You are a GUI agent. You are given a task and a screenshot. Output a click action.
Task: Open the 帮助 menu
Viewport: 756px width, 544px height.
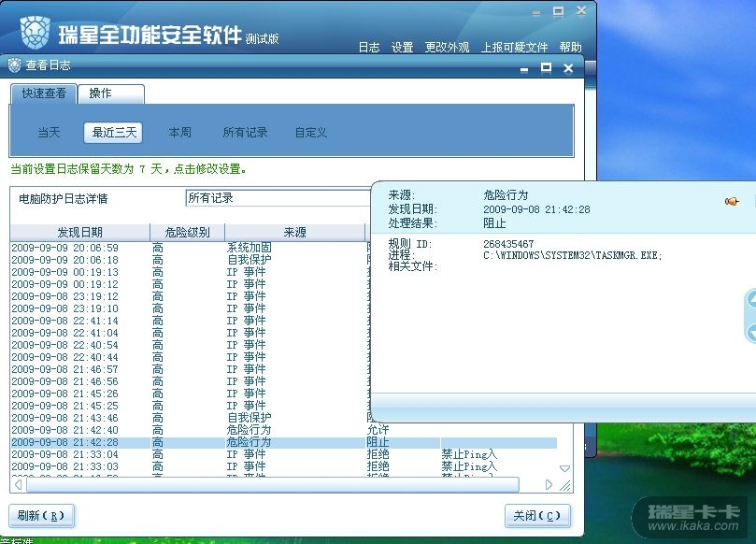[x=570, y=48]
